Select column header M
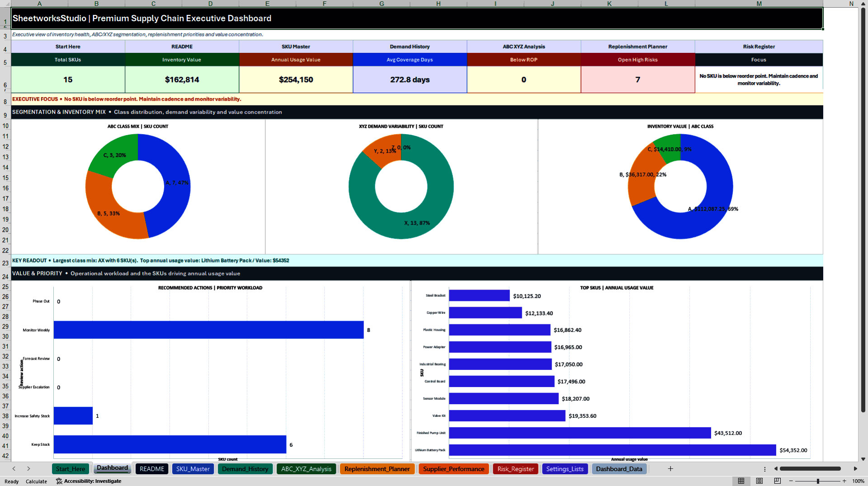Viewport: 868px width, 486px height. point(759,4)
